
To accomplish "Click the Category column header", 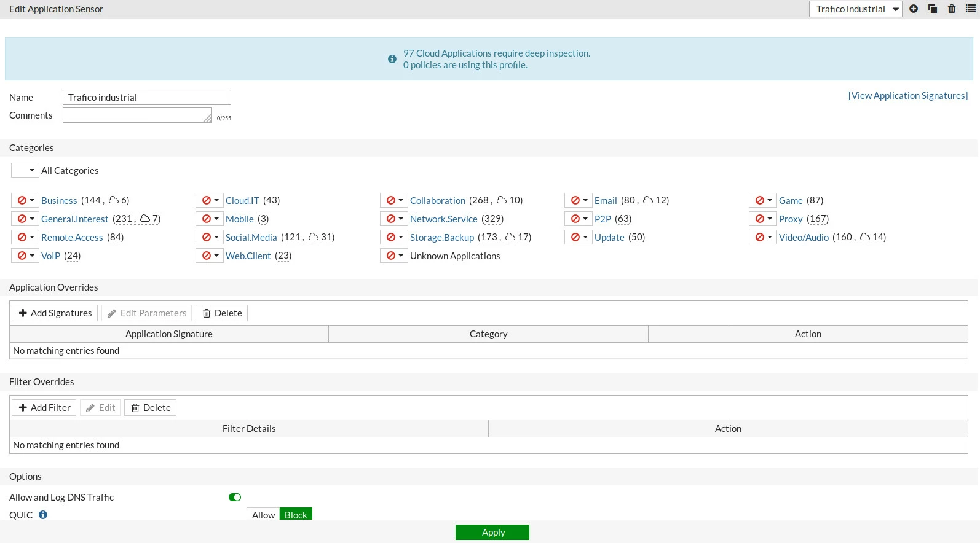I will point(489,334).
